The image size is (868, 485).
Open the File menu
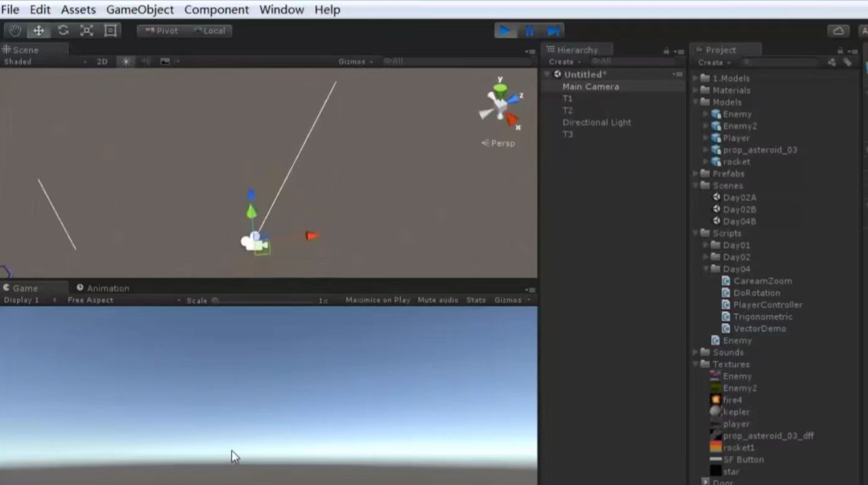(x=10, y=10)
